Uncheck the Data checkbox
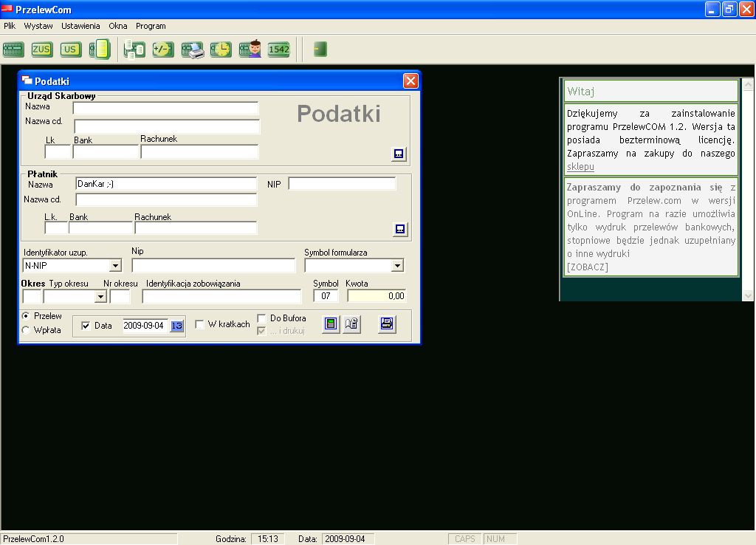This screenshot has width=756, height=545. coord(86,326)
